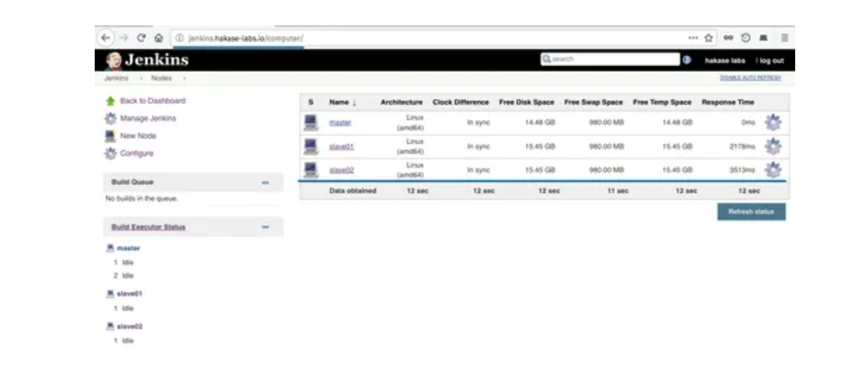This screenshot has height=384, width=868.
Task: Click the Jenkins breadcrumb item
Action: (116, 78)
